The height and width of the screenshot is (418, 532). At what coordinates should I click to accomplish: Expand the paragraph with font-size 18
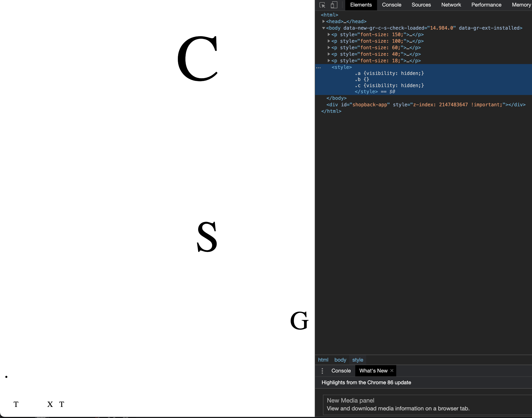click(329, 61)
